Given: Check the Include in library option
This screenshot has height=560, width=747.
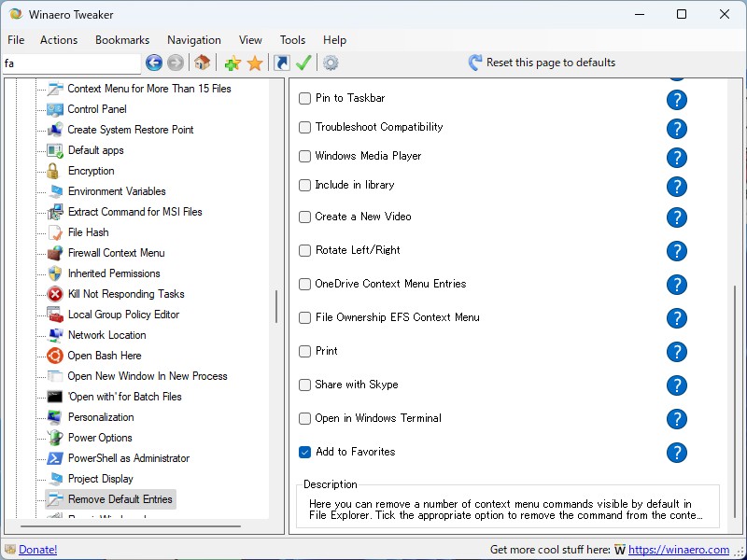Looking at the screenshot, I should (x=304, y=185).
